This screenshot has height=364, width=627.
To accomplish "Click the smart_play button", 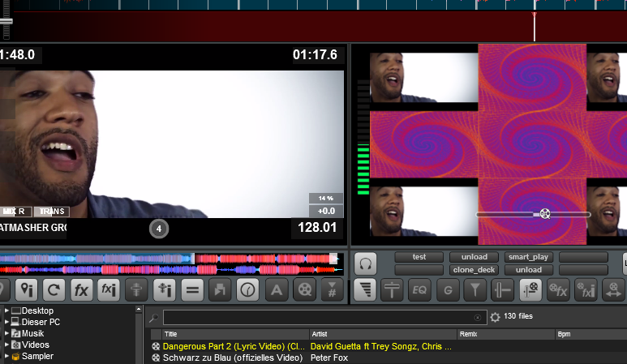I will 529,257.
